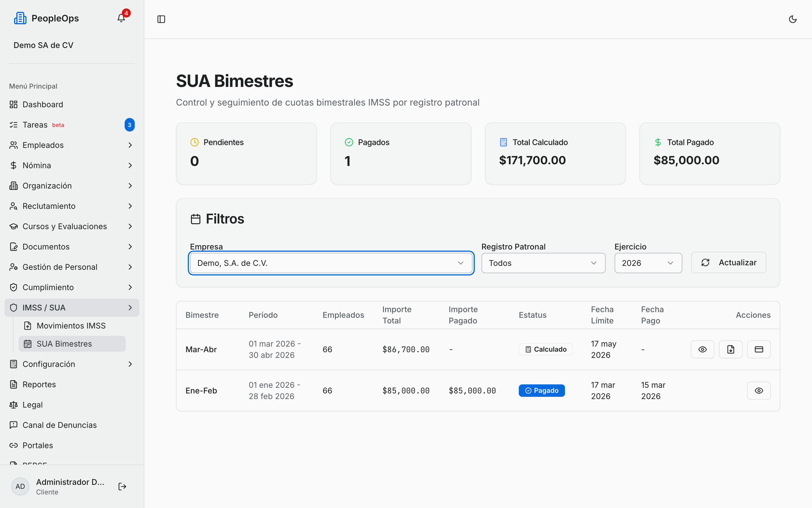Image resolution: width=812 pixels, height=508 pixels.
Task: Expand the Documentos menu
Action: [72, 247]
